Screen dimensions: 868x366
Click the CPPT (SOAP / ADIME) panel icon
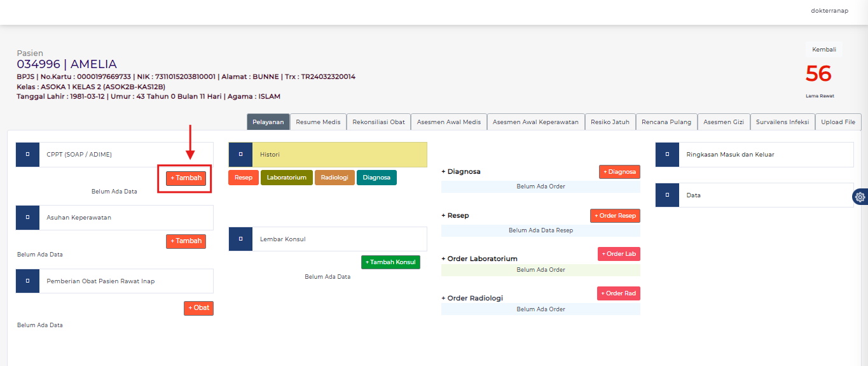coord(27,155)
